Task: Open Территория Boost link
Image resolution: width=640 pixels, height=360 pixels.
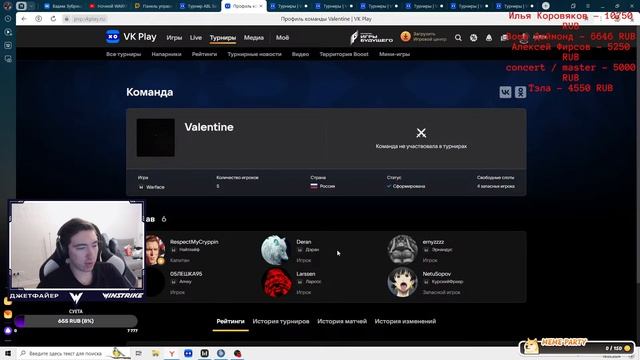Action: pos(344,54)
